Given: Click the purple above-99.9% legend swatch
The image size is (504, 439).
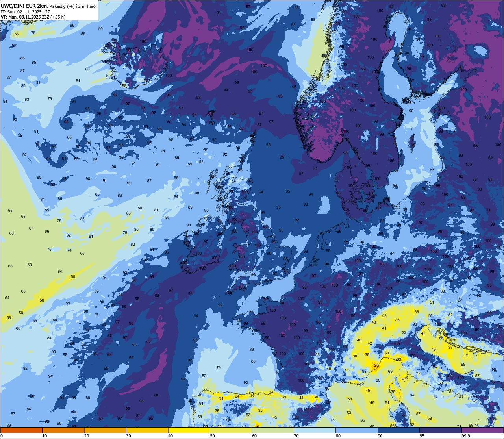Looking at the screenshot, I should click(x=483, y=430).
